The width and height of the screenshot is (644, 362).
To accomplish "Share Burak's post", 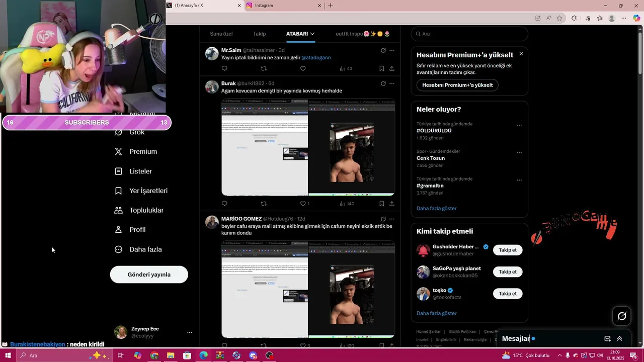I will click(392, 204).
